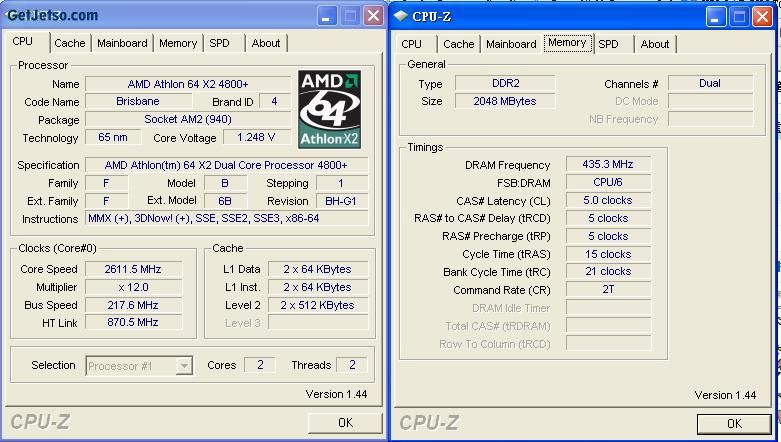
Task: Click Command Rate value 2T
Action: point(608,290)
